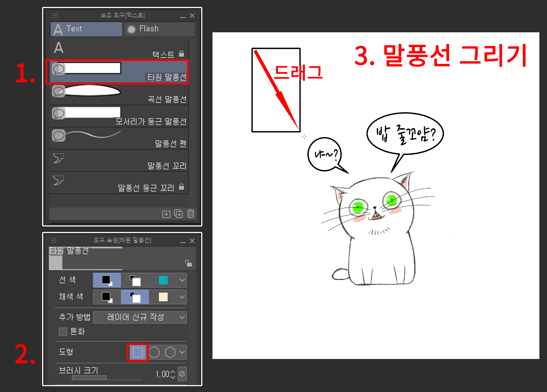Set 채색 색 to main drawing color
Screen dimensions: 547x392
click(x=107, y=297)
